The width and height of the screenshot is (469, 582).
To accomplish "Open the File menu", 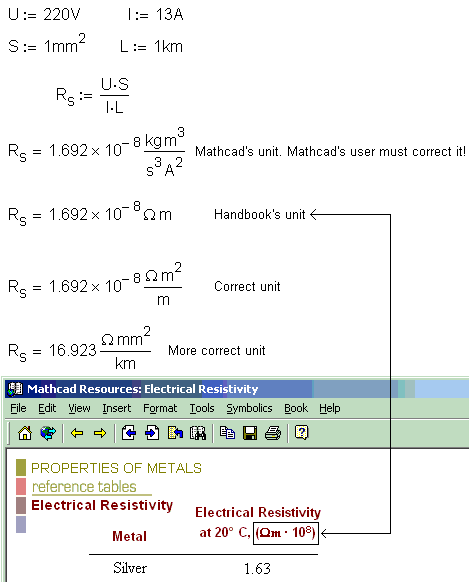I will point(18,408).
